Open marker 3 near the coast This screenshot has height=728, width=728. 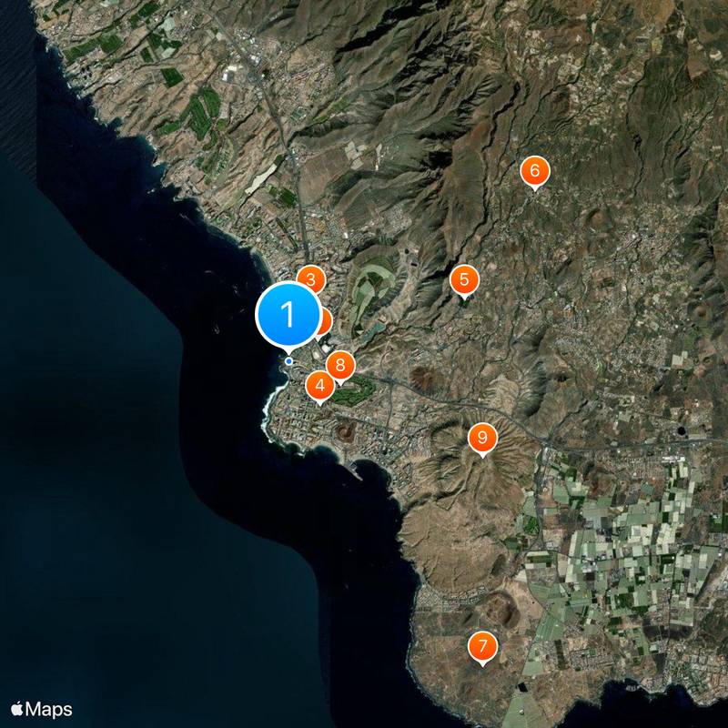pos(309,280)
